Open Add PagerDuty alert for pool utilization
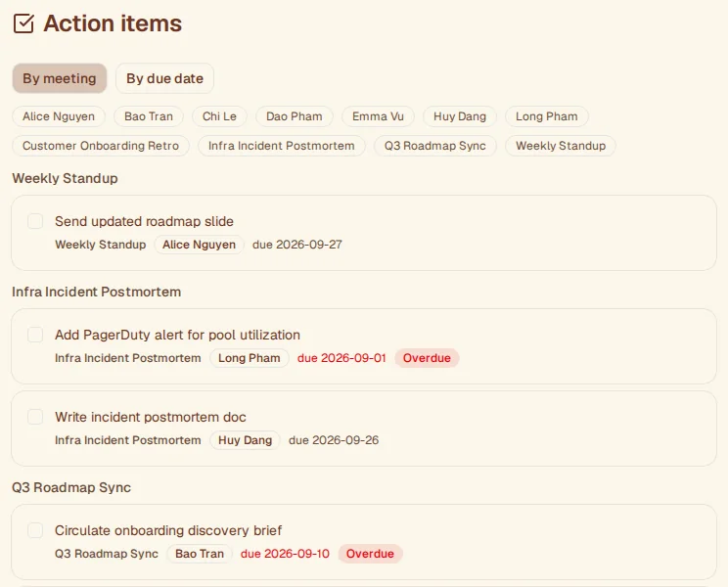This screenshot has height=587, width=728. pyautogui.click(x=177, y=335)
